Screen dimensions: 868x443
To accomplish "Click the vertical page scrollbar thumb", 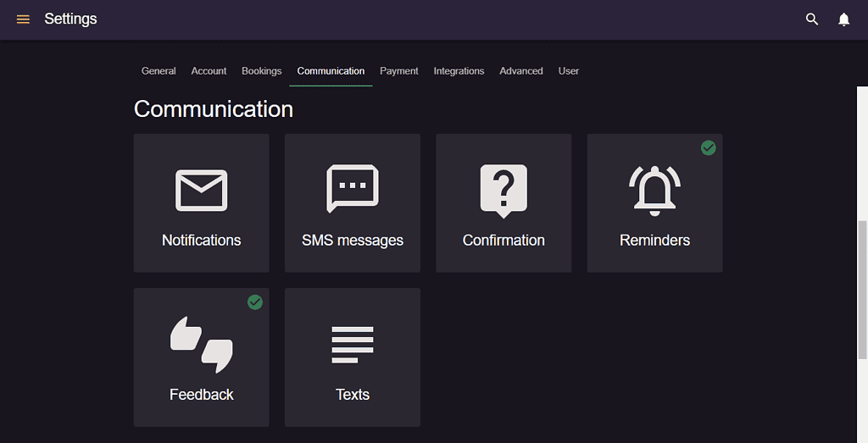I will (862, 289).
